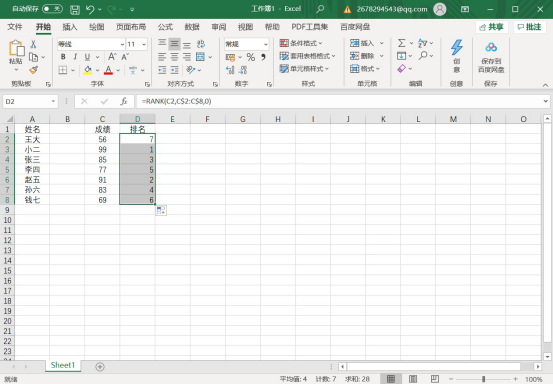Click inside the formula bar input
The height and width of the screenshot is (384, 553).
[x=339, y=102]
